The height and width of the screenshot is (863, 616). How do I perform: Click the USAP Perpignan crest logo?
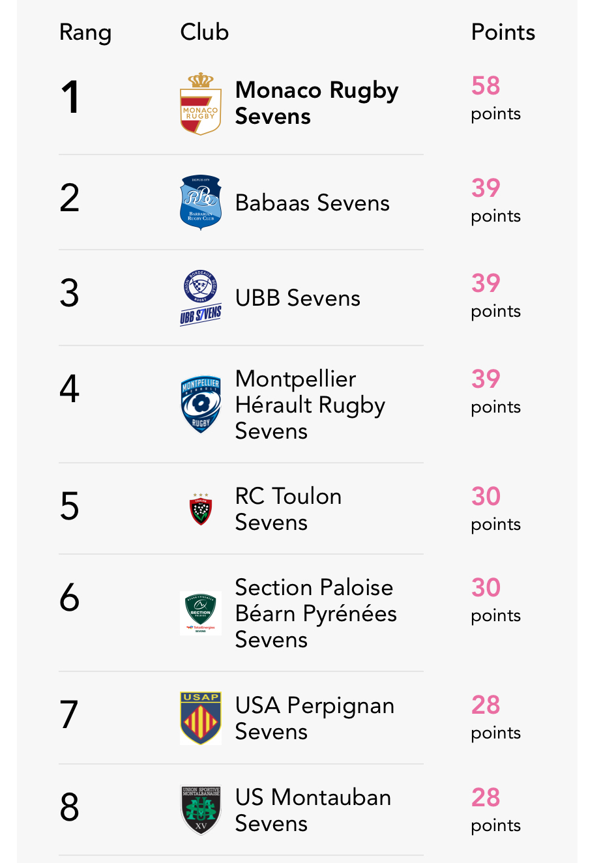(x=200, y=718)
